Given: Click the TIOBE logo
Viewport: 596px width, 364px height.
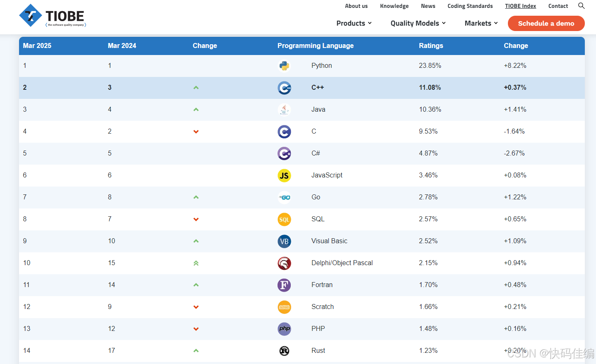Looking at the screenshot, I should (x=53, y=16).
